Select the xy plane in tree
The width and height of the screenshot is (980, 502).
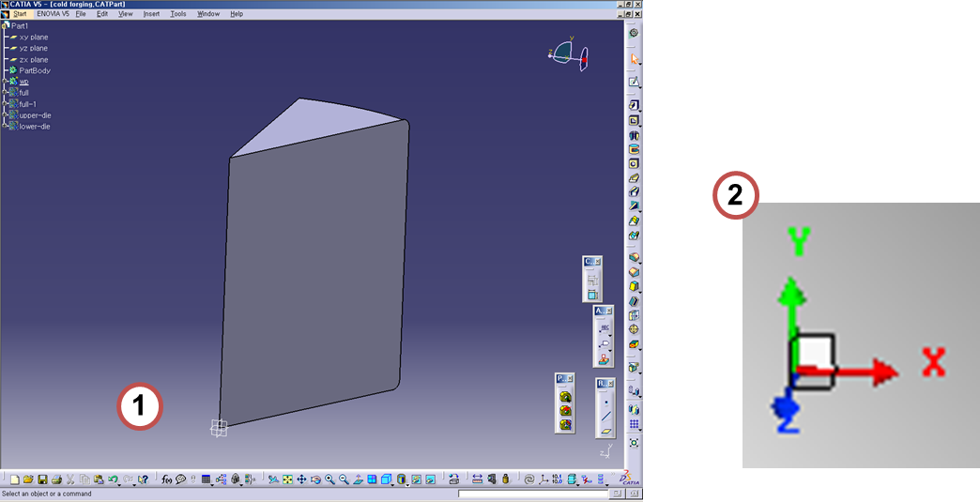[x=33, y=37]
